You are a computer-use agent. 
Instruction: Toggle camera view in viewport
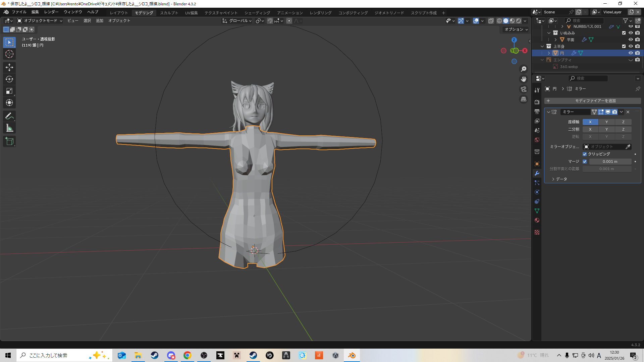pos(524,89)
